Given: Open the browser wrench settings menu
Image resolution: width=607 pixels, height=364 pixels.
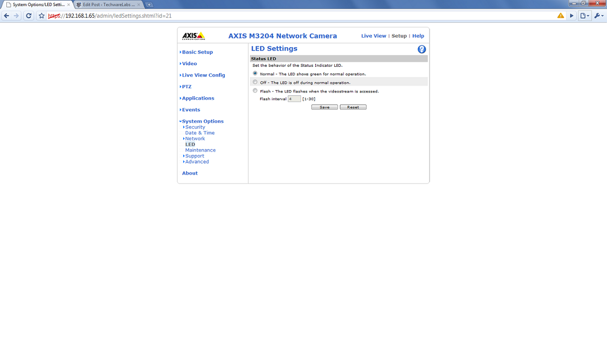Looking at the screenshot, I should click(598, 15).
